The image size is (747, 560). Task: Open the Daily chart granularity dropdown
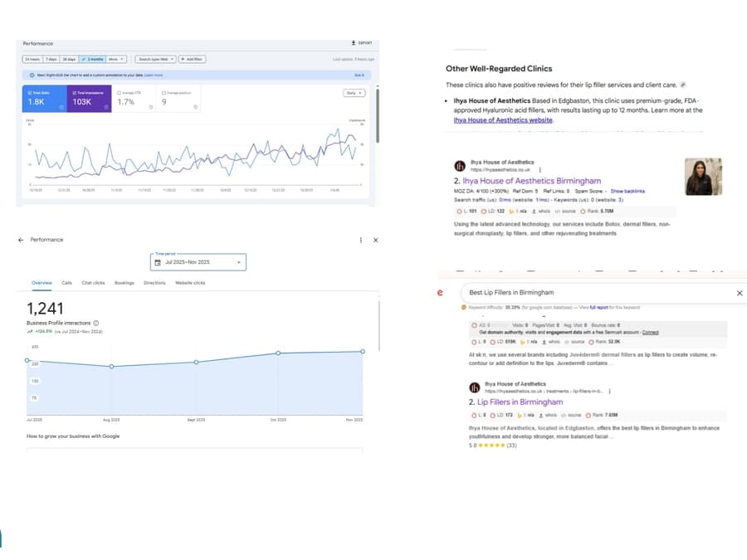354,93
